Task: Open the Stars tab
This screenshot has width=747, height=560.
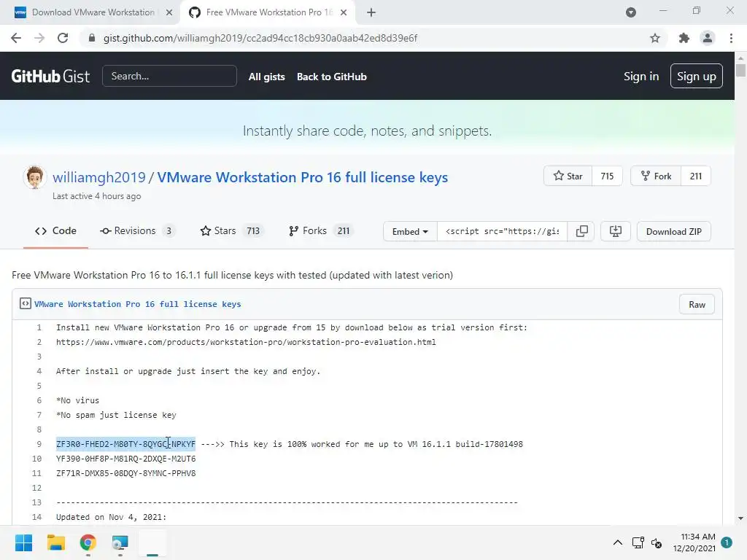Action: [231, 231]
